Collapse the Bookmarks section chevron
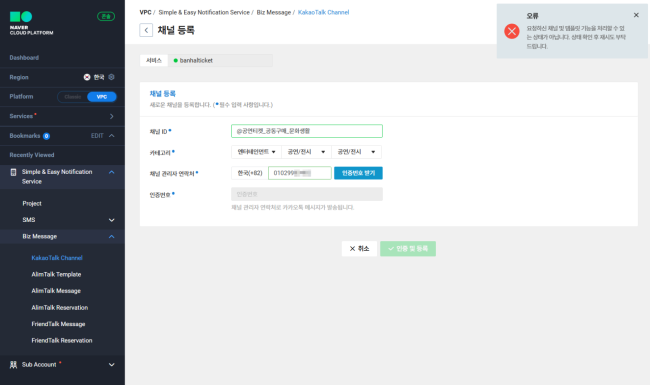This screenshot has width=650, height=385. (x=111, y=136)
